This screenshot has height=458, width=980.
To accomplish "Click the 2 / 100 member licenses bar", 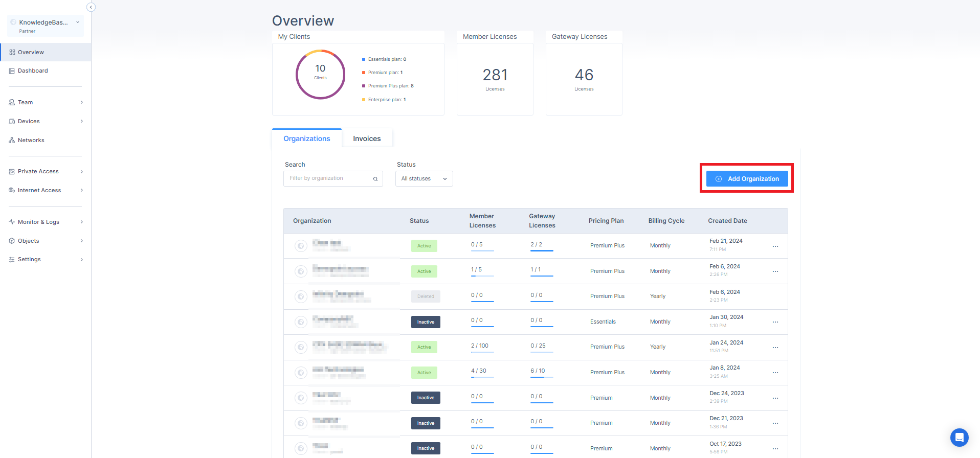I will [482, 352].
